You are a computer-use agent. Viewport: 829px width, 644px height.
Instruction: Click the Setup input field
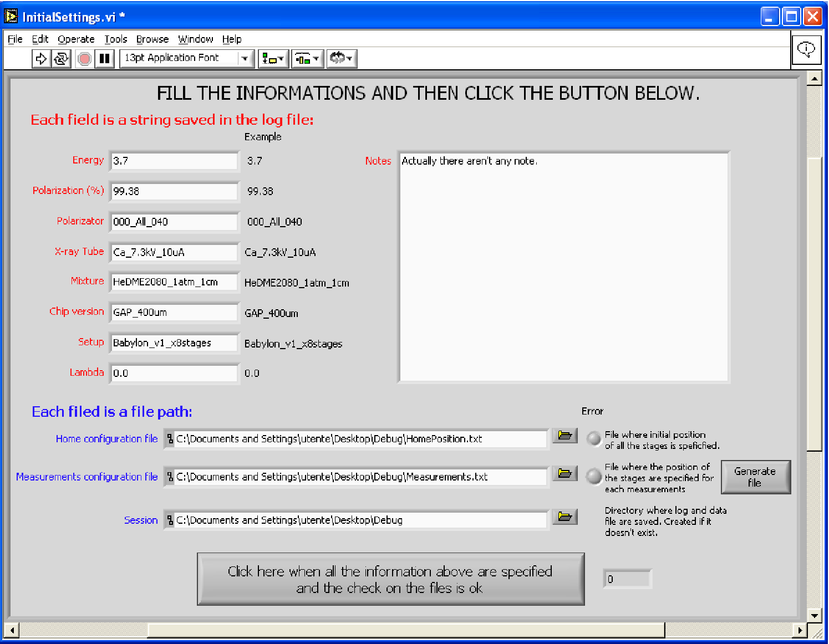point(174,343)
